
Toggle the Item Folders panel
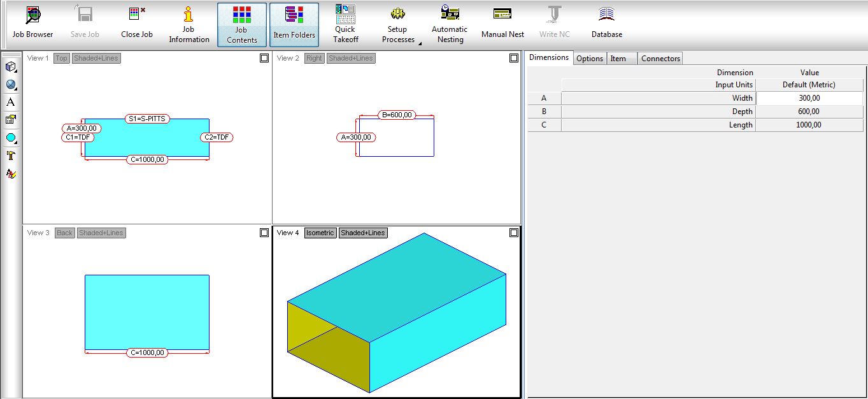coord(294,25)
